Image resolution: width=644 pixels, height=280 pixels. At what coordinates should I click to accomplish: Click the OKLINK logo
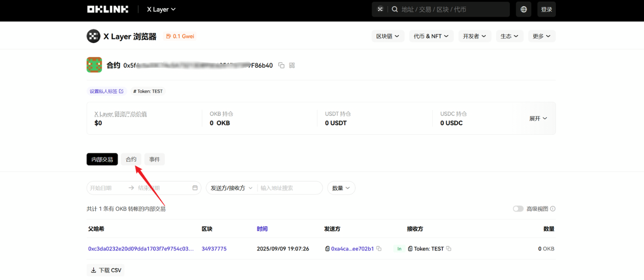coord(108,9)
